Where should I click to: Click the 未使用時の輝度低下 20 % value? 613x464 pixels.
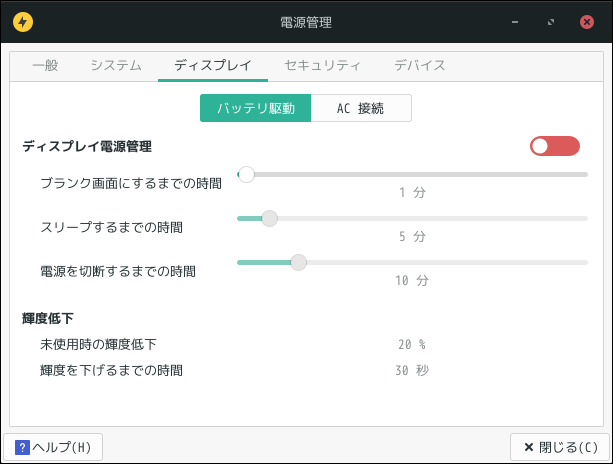pyautogui.click(x=411, y=344)
